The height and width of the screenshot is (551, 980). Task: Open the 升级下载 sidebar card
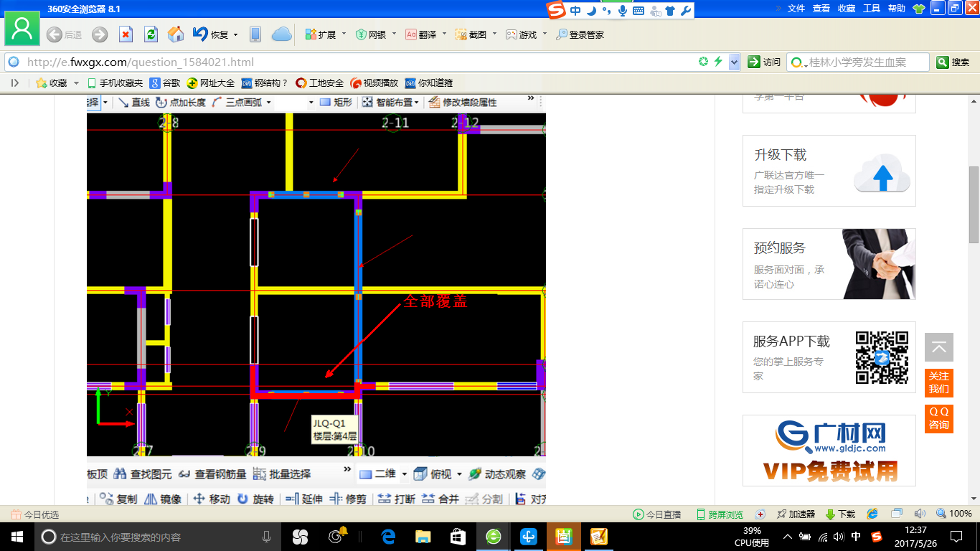click(x=829, y=171)
